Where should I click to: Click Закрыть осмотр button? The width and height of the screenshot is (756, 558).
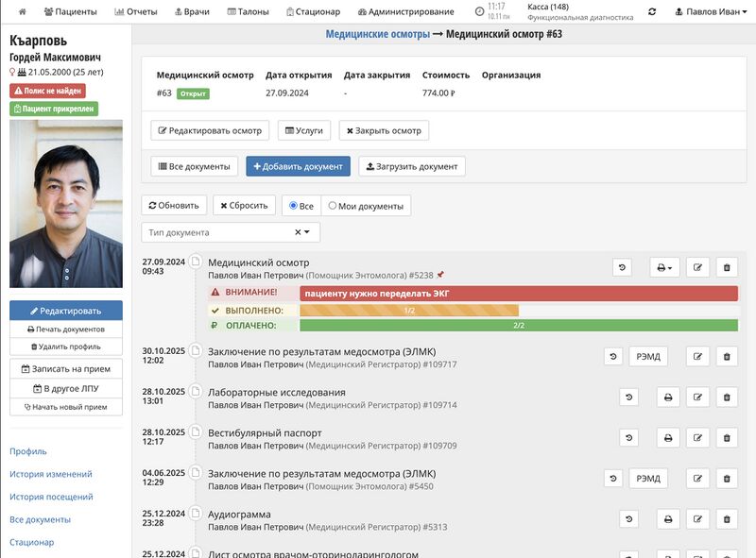tap(384, 130)
